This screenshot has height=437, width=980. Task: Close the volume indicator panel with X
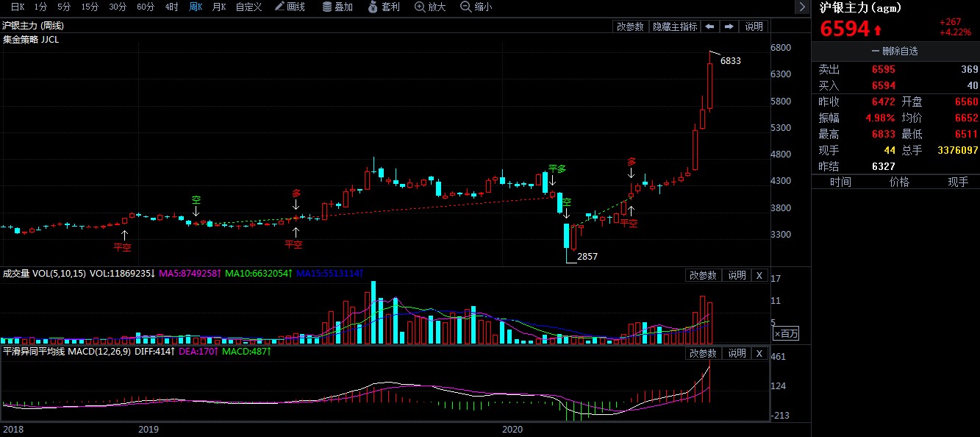click(759, 275)
